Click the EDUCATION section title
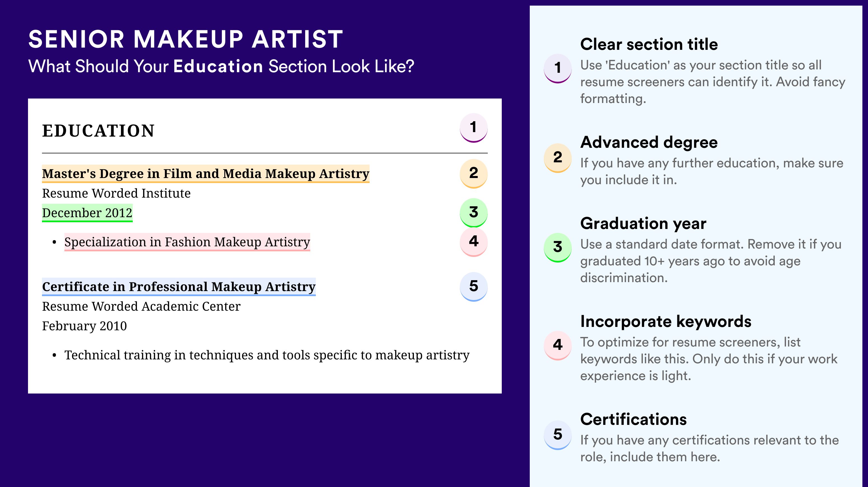Image resolution: width=868 pixels, height=487 pixels. pyautogui.click(x=98, y=131)
